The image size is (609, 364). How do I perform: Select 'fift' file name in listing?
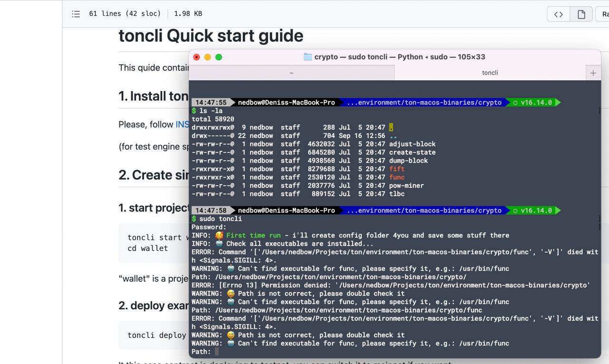397,169
